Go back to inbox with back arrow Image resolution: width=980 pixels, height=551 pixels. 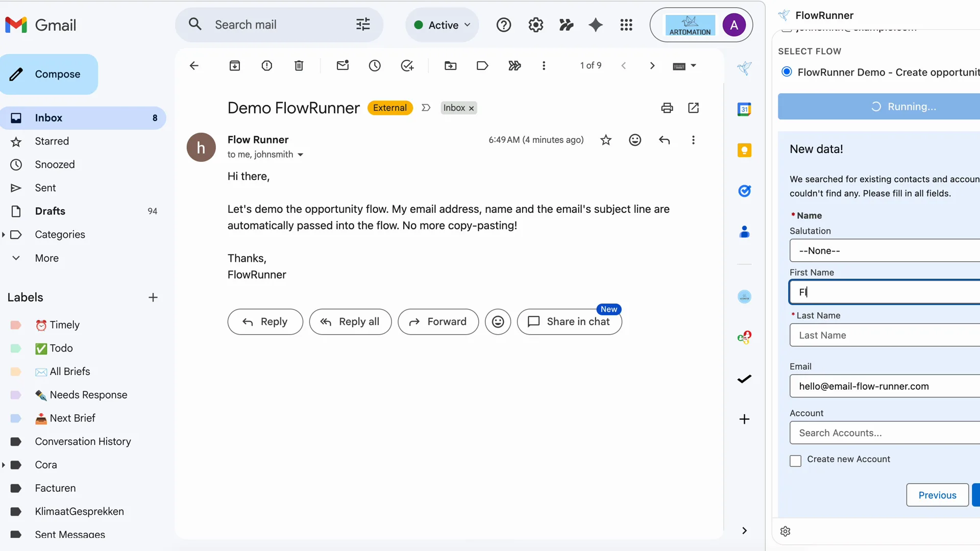pyautogui.click(x=194, y=65)
